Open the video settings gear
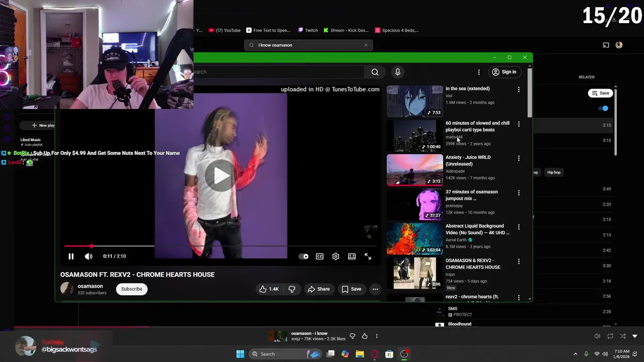The width and height of the screenshot is (644, 362). [336, 256]
